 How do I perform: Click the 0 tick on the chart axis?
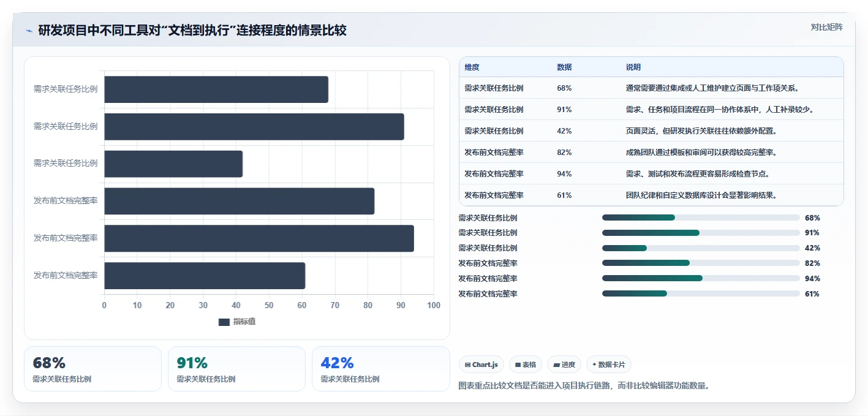point(104,305)
